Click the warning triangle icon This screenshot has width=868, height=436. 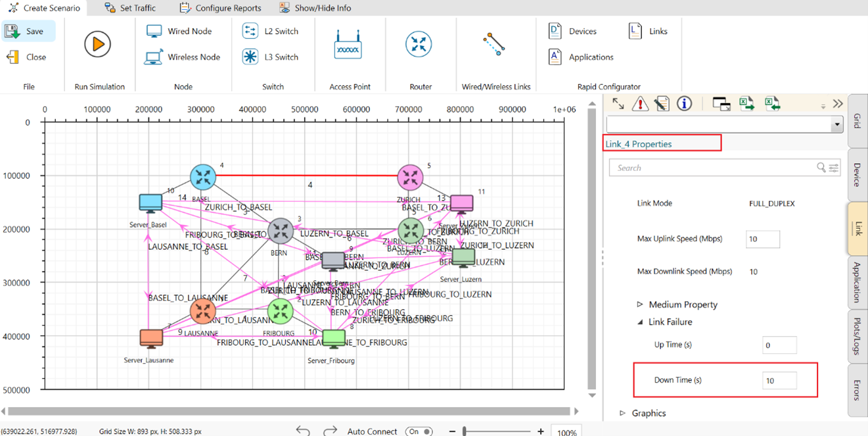click(639, 104)
